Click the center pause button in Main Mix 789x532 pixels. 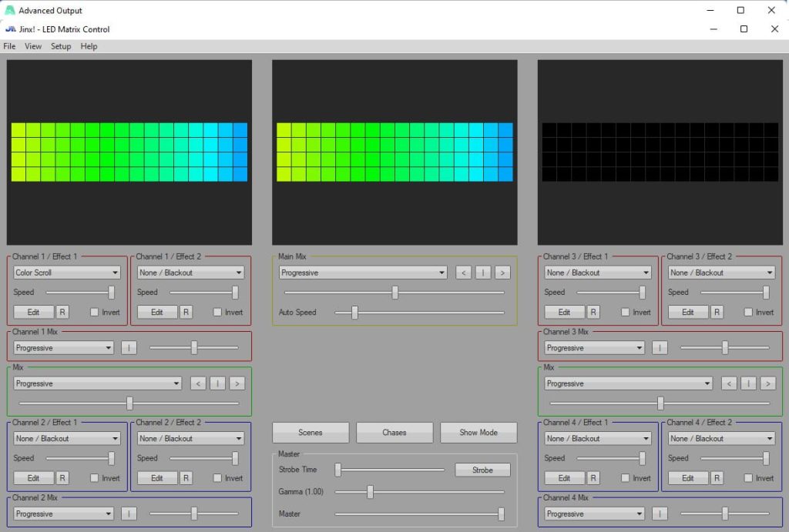pyautogui.click(x=483, y=273)
